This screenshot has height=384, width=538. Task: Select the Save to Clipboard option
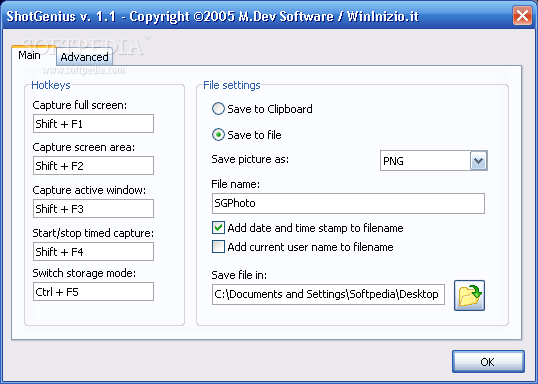[218, 109]
